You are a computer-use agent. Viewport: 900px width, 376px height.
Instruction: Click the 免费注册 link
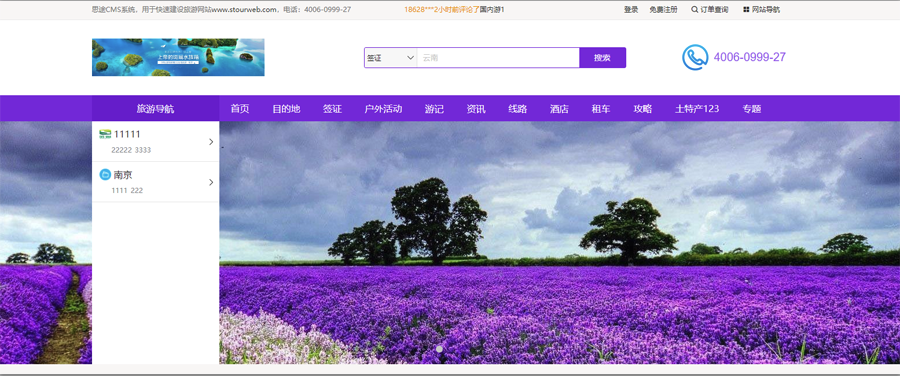point(663,10)
